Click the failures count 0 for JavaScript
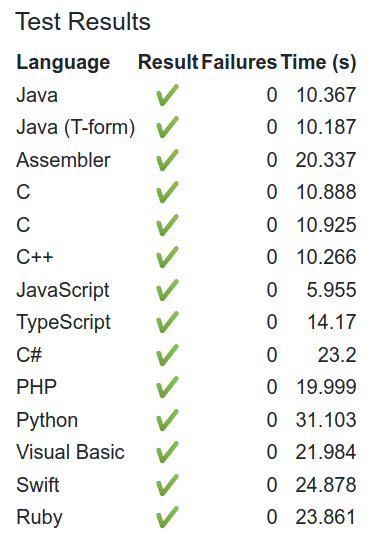 tap(272, 290)
